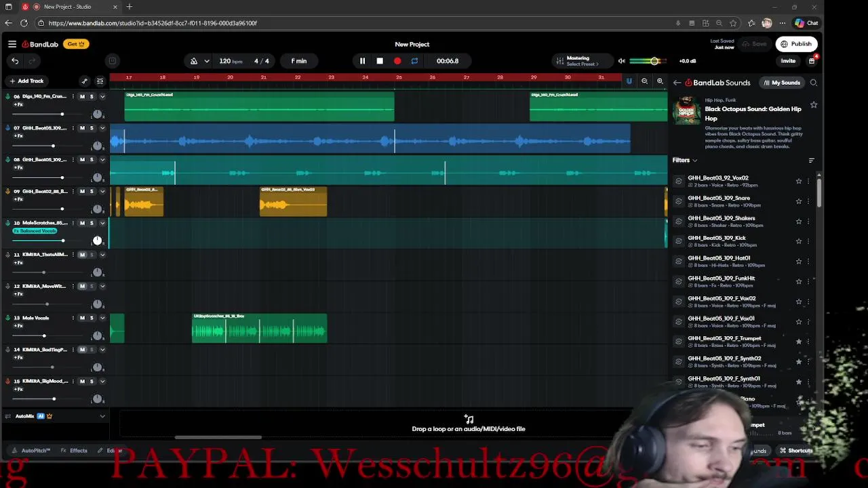Toggle snap to grid magnet
The image size is (868, 488).
(629, 81)
